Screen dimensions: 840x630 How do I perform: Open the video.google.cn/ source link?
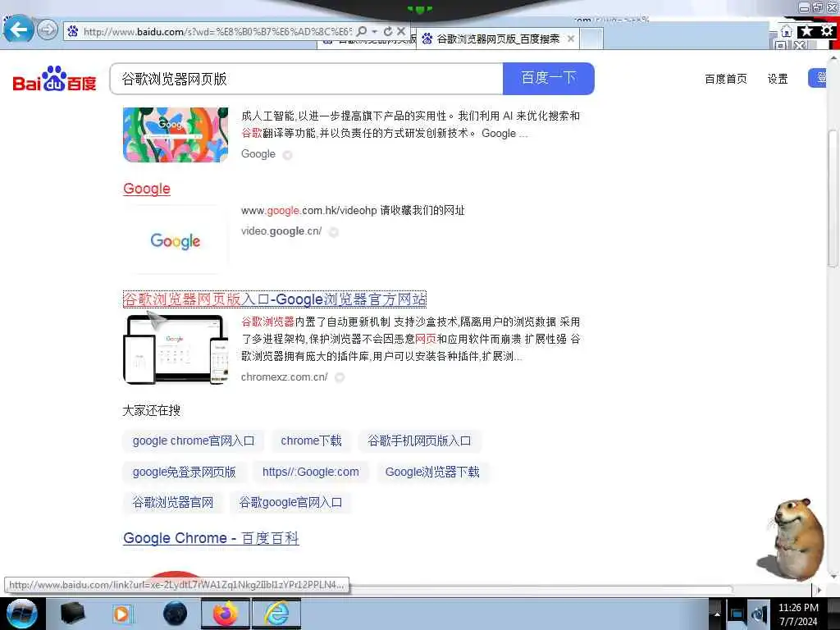click(281, 231)
